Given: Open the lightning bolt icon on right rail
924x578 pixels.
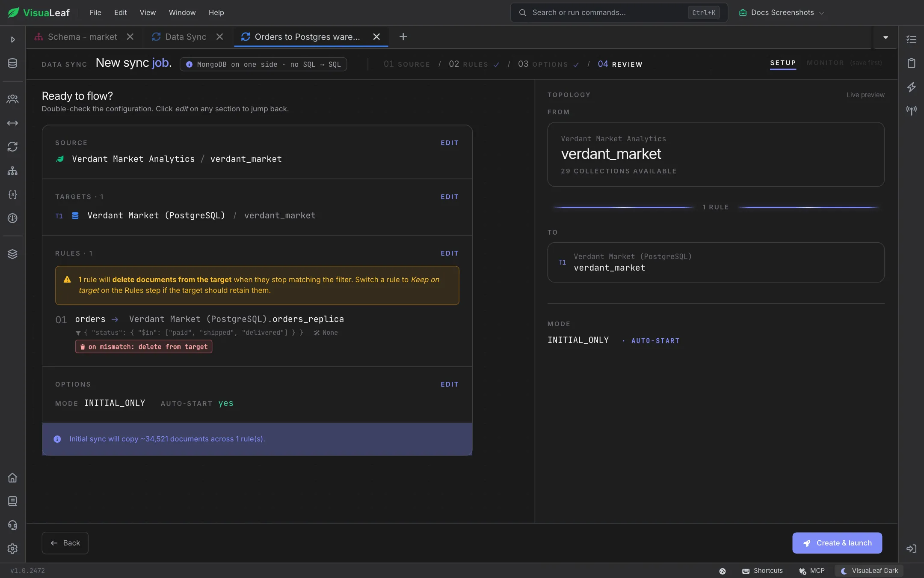Looking at the screenshot, I should pyautogui.click(x=911, y=87).
